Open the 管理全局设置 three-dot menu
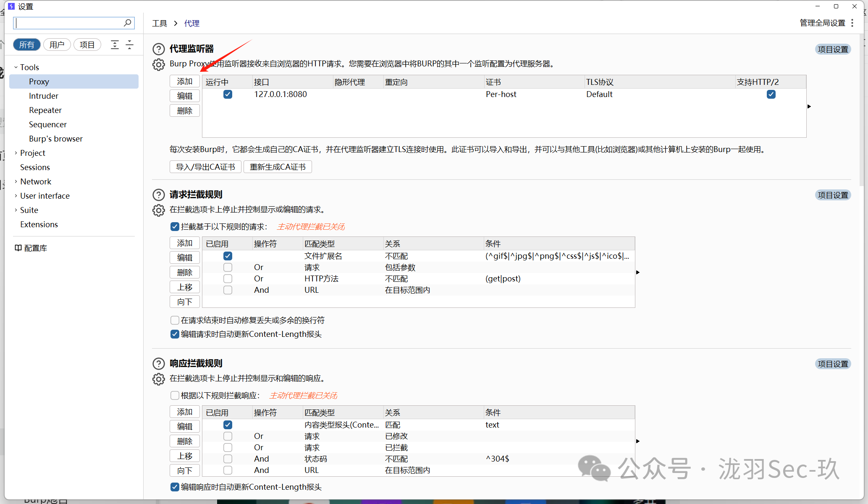 [852, 23]
